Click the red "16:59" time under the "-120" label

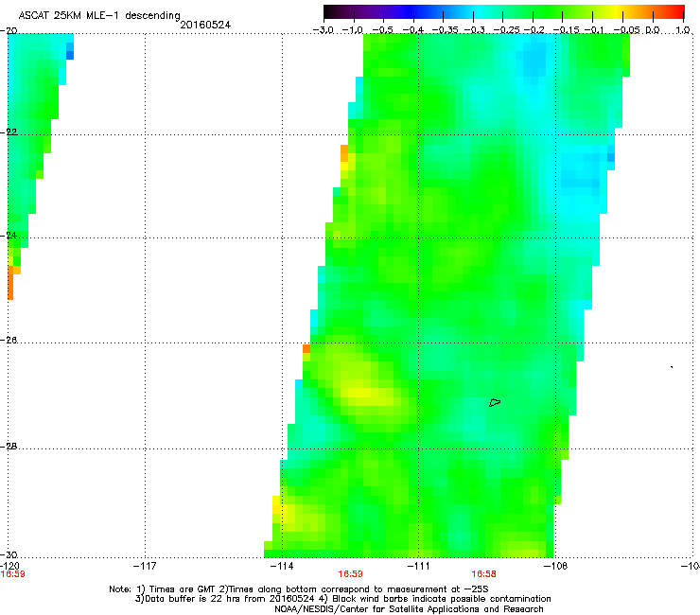[x=12, y=574]
